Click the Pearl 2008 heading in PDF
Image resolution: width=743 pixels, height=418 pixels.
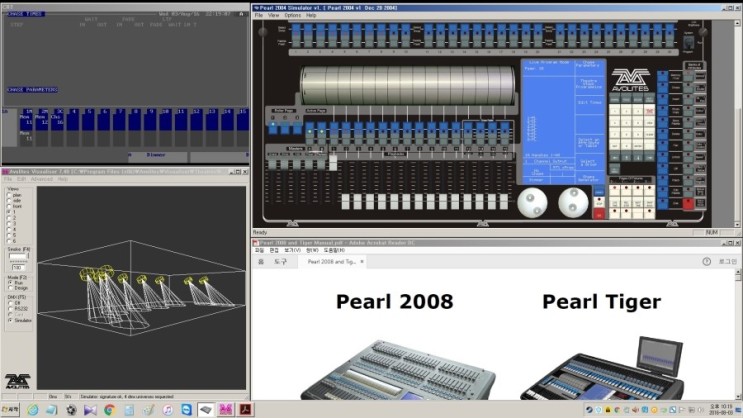394,301
